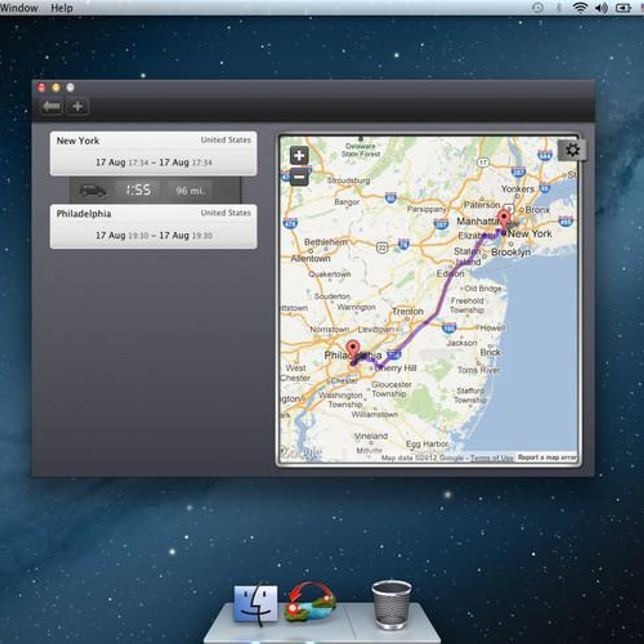This screenshot has width=644, height=644.
Task: Check battery status in menu bar
Action: [623, 8]
